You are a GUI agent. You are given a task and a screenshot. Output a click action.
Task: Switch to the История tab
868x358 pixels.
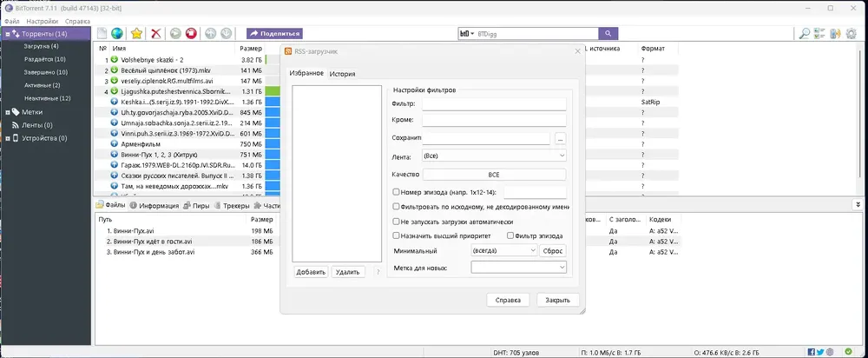[342, 74]
